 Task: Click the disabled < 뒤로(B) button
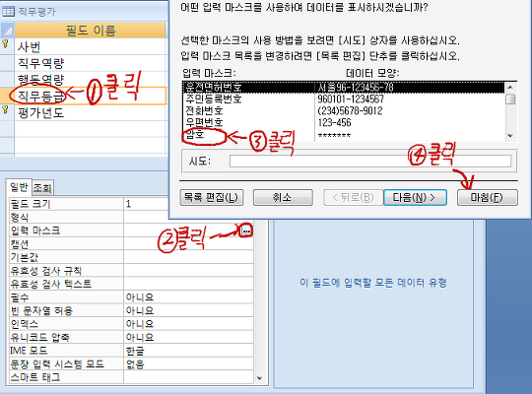pos(354,198)
